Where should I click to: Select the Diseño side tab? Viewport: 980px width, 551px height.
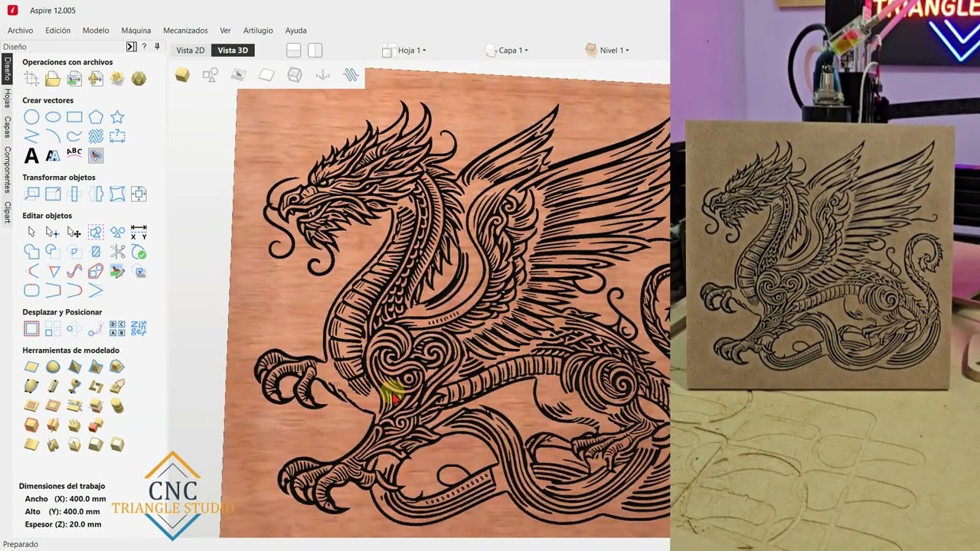point(7,68)
